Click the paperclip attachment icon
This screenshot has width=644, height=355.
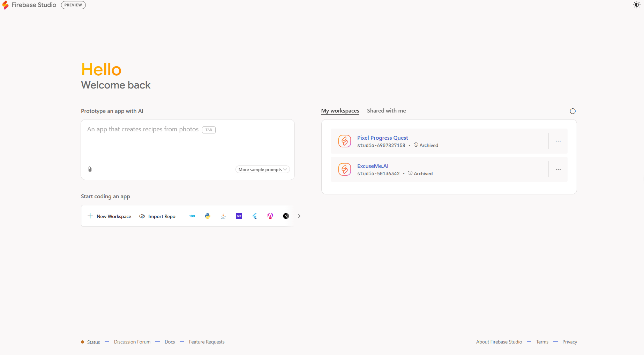point(90,169)
